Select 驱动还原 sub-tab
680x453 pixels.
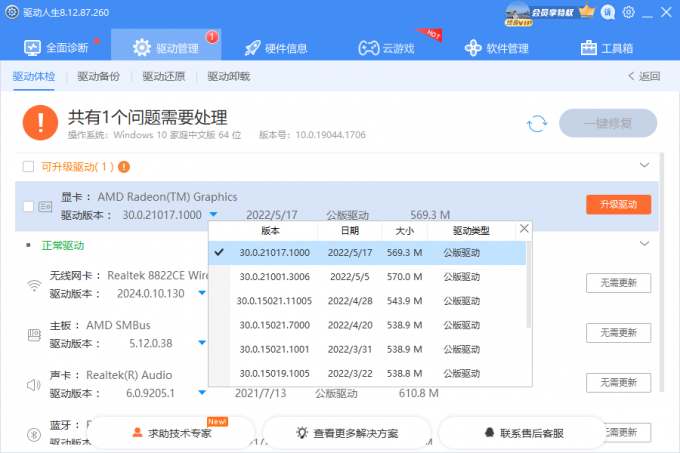pyautogui.click(x=163, y=77)
